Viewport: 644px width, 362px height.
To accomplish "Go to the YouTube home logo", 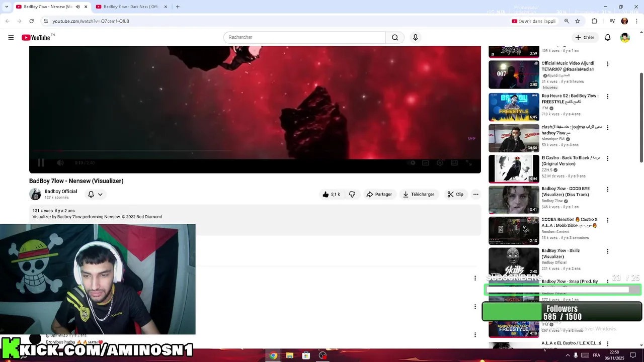I will click(37, 37).
